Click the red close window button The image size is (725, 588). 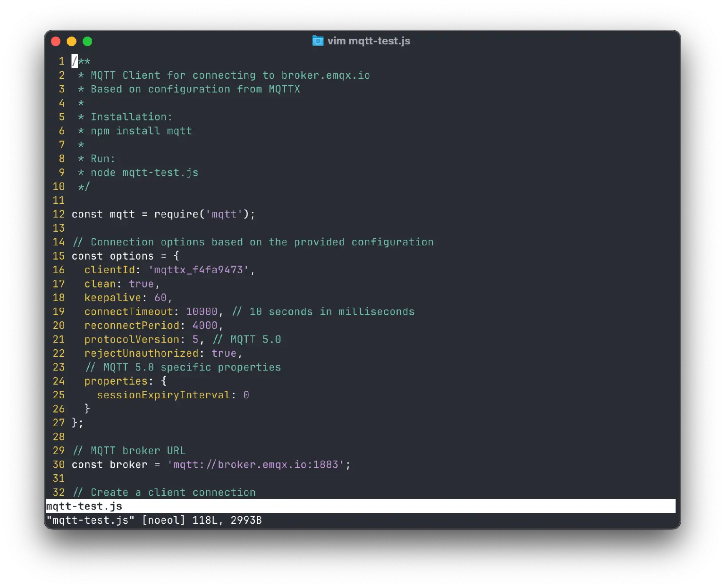[56, 42]
